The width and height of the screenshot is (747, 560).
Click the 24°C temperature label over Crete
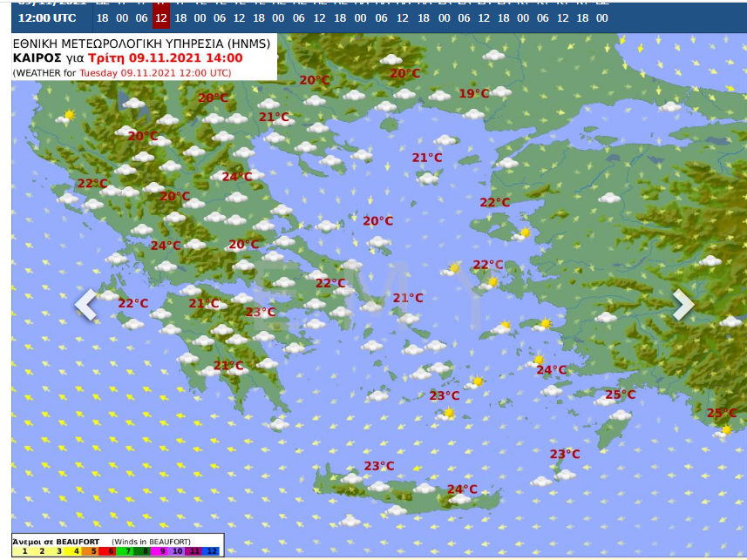click(462, 489)
